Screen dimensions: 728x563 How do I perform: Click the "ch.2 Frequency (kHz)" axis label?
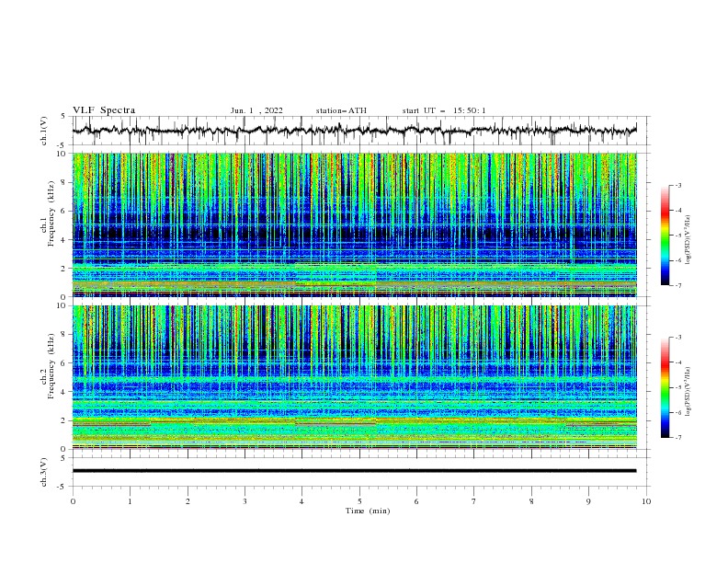[48, 366]
